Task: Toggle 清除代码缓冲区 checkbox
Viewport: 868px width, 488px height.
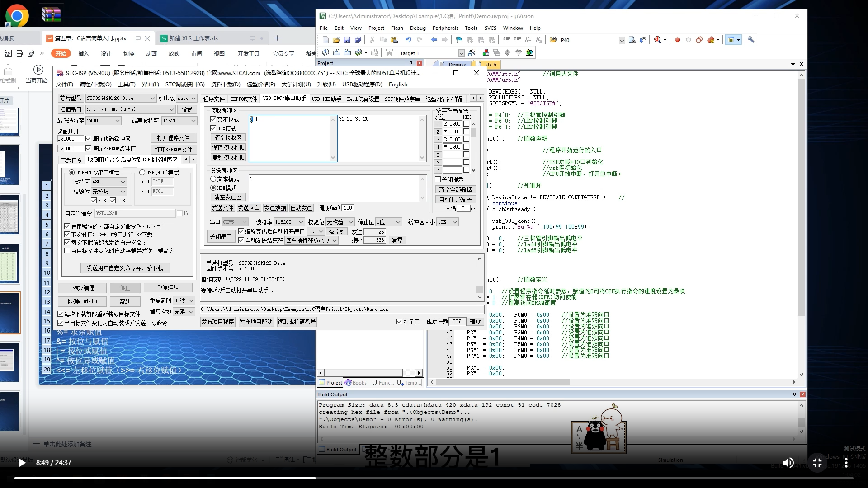Action: pos(89,139)
